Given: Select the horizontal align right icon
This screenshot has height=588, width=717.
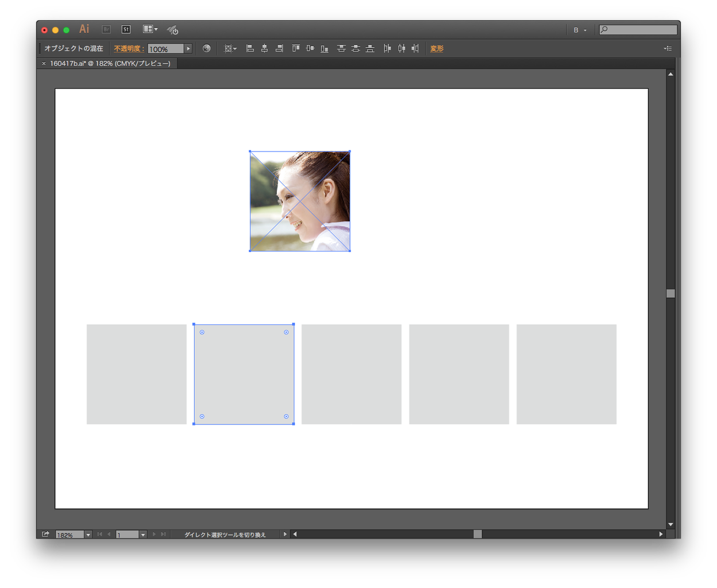Looking at the screenshot, I should coord(279,48).
